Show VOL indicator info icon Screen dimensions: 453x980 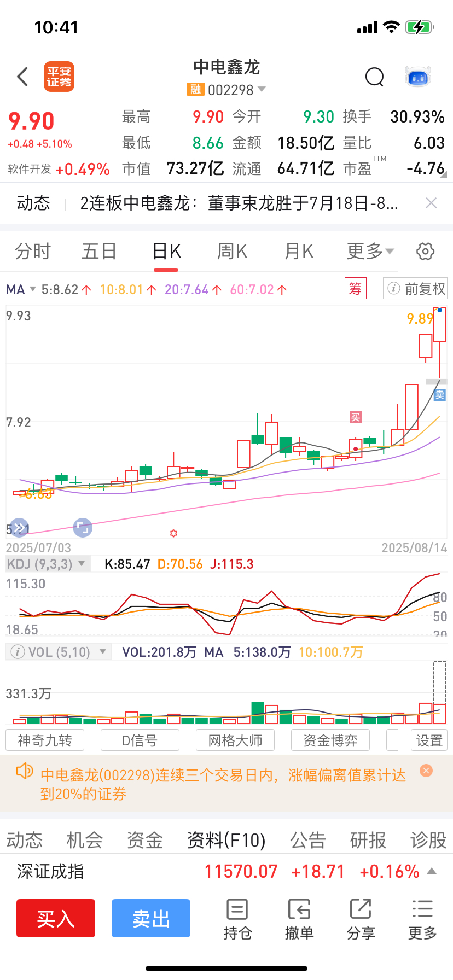pos(18,652)
